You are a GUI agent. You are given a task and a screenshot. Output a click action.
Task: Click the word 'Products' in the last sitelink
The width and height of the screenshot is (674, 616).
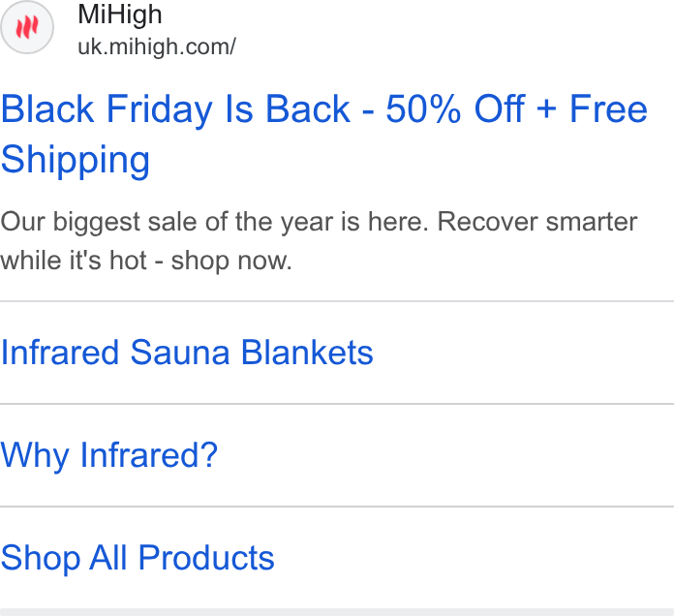click(206, 558)
